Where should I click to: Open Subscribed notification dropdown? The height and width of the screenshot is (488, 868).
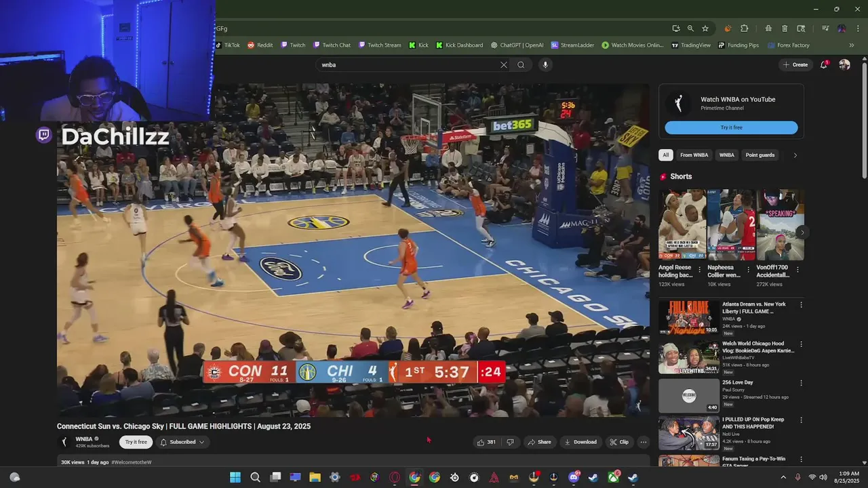(x=182, y=442)
